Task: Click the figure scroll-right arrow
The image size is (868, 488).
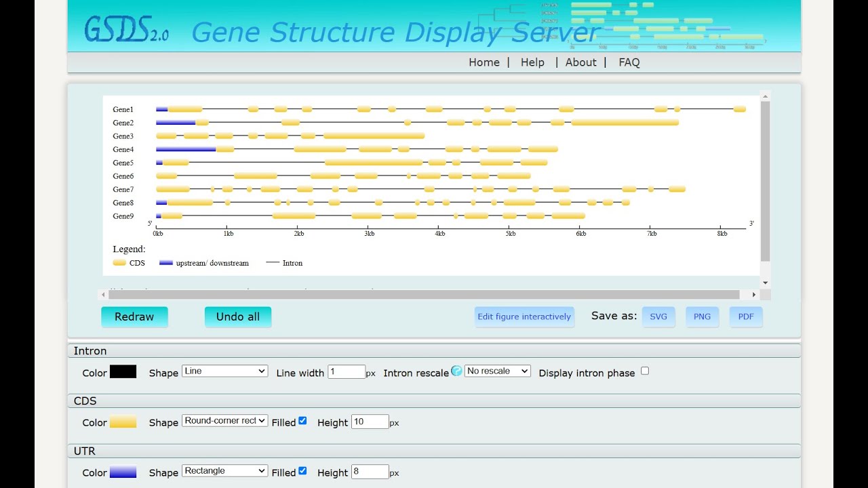Action: coord(753,294)
